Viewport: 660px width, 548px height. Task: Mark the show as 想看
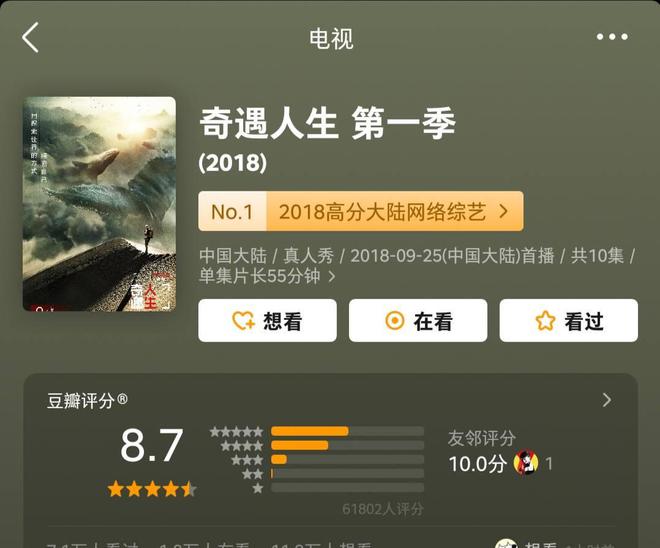coord(267,321)
